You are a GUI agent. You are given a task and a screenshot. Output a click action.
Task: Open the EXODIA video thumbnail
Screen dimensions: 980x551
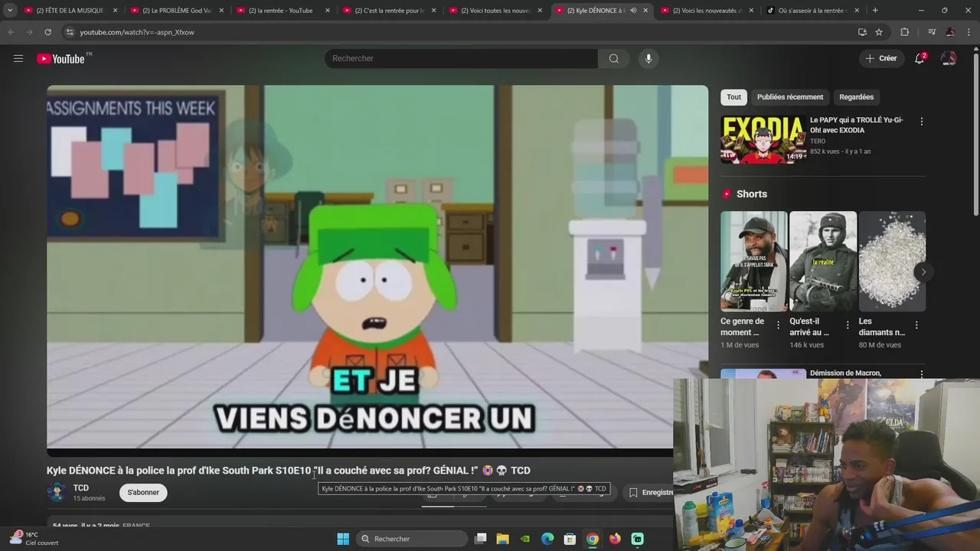763,139
